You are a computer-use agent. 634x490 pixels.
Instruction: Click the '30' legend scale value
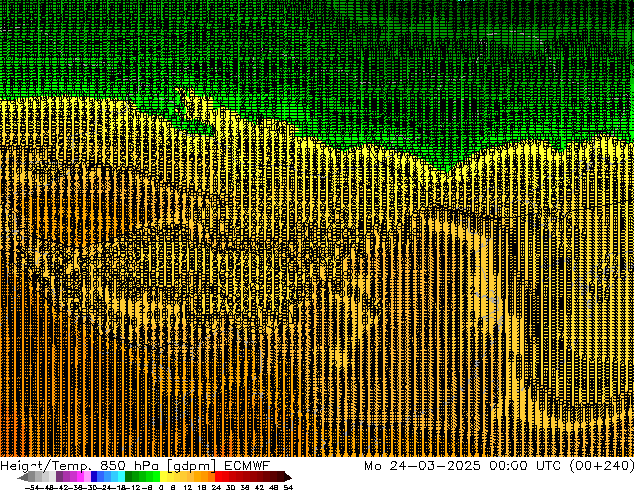tap(230, 487)
